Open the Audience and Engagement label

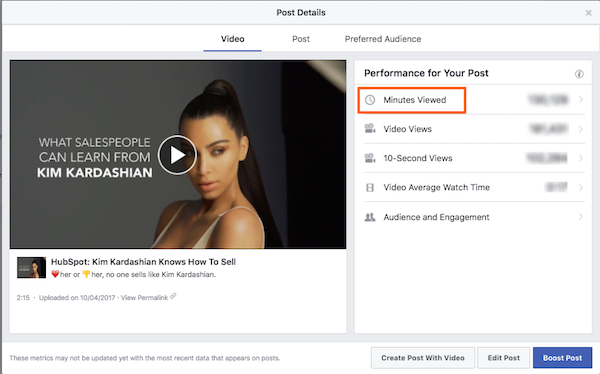[436, 217]
